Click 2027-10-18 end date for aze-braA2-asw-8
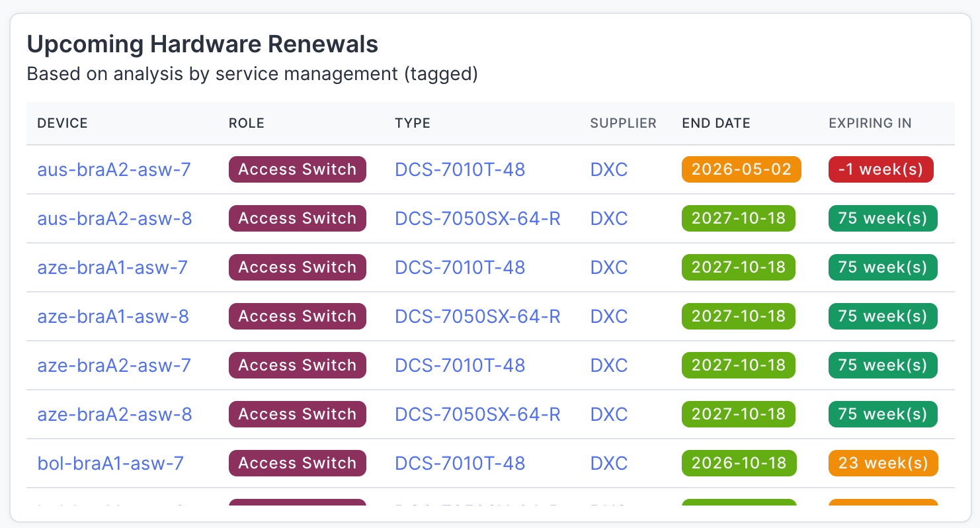This screenshot has height=528, width=980. [739, 414]
